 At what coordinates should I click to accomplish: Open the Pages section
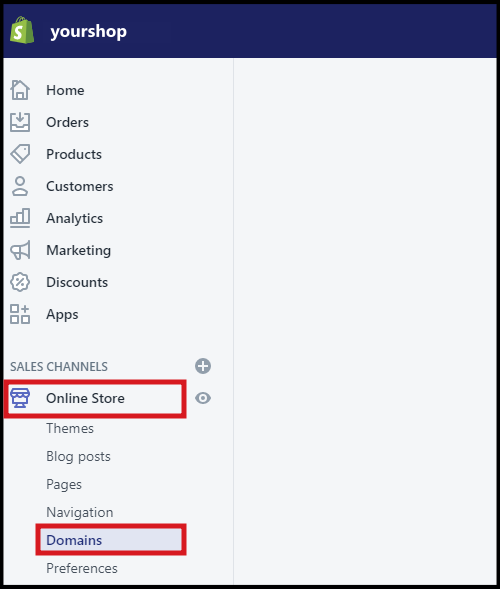[x=64, y=485]
